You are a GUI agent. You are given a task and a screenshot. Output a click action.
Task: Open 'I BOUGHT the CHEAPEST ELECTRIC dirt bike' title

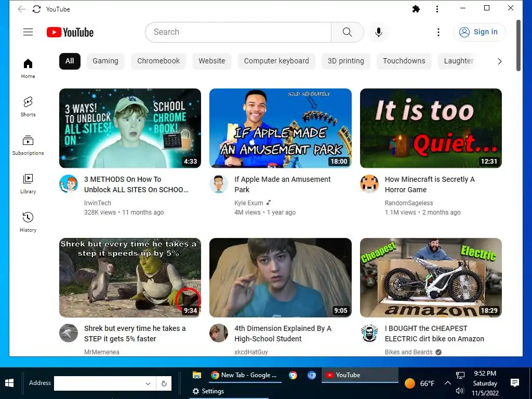point(434,334)
